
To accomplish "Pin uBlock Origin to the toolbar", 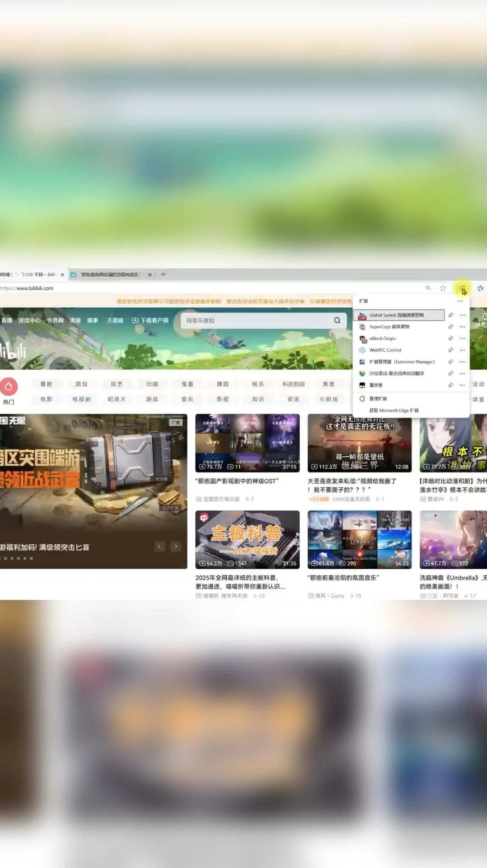I will 450,338.
